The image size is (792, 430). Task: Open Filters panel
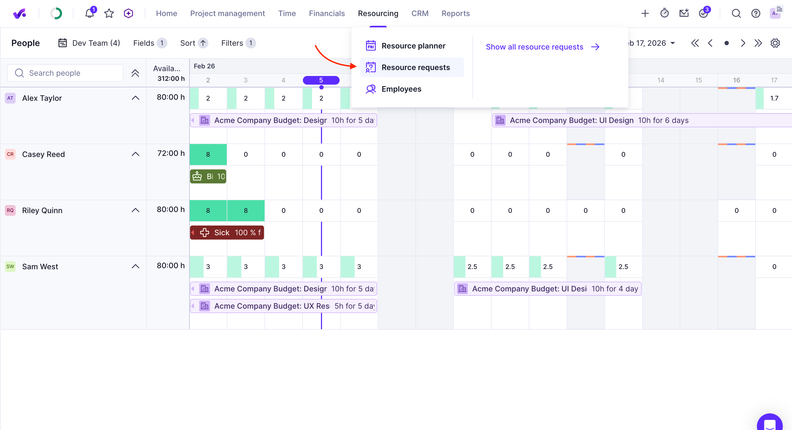click(x=238, y=43)
